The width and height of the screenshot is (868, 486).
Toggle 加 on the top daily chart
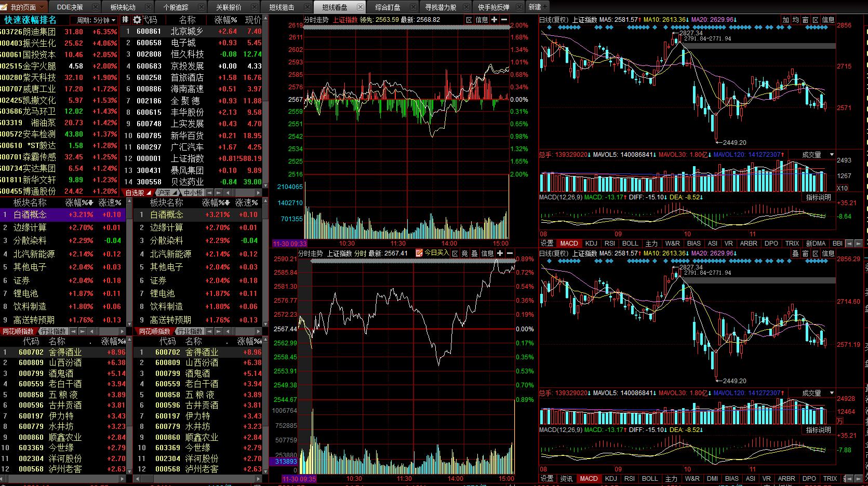point(786,20)
